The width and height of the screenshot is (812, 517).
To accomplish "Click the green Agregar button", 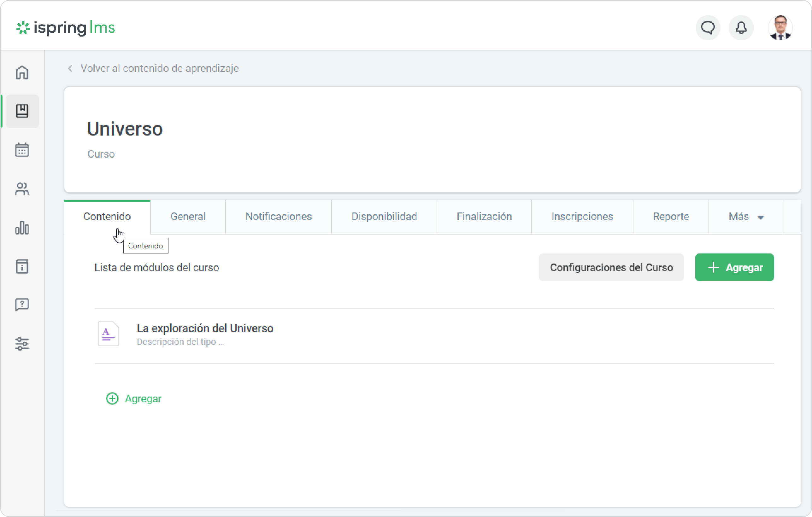I will (734, 267).
